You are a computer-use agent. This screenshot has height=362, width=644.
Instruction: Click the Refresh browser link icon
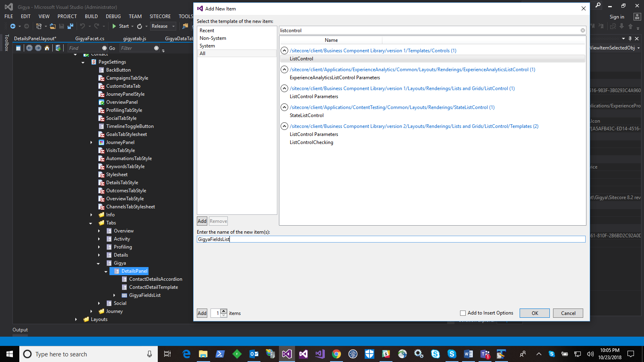pos(139,26)
